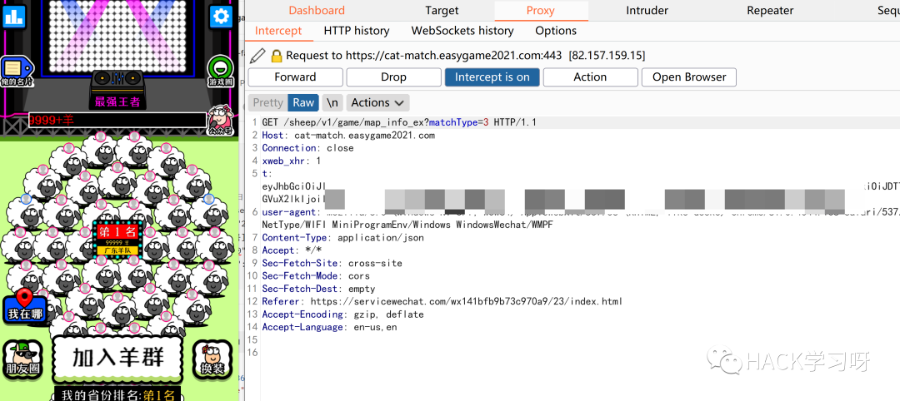Image resolution: width=900 pixels, height=401 pixels.
Task: Click the matchType=3 parameter
Action: pyautogui.click(x=459, y=122)
